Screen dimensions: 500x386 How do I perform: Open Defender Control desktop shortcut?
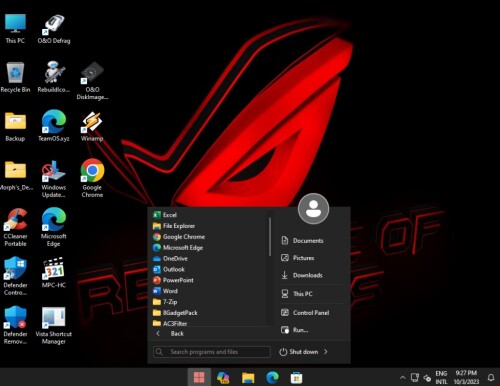(x=15, y=276)
